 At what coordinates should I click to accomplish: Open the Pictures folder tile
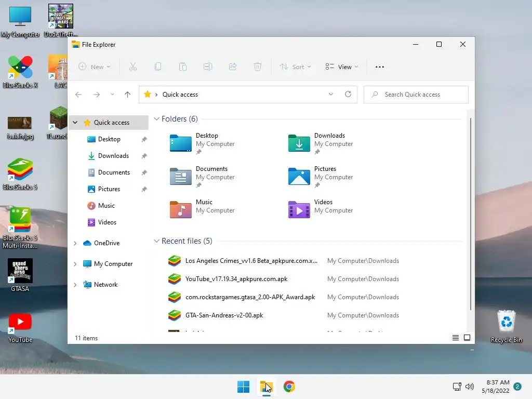pyautogui.click(x=321, y=177)
